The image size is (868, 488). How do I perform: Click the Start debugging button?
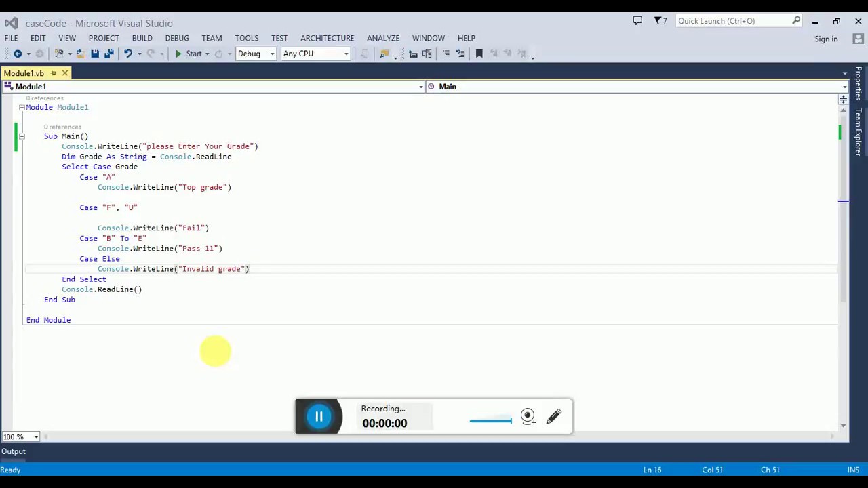189,54
